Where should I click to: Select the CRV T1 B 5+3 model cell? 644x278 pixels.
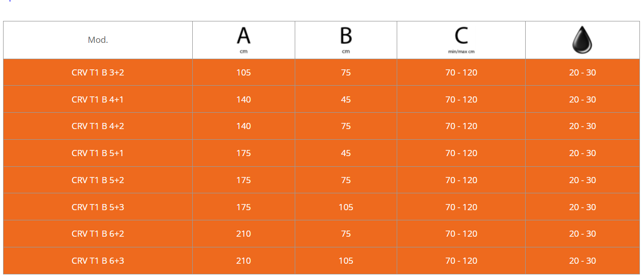[x=98, y=207]
